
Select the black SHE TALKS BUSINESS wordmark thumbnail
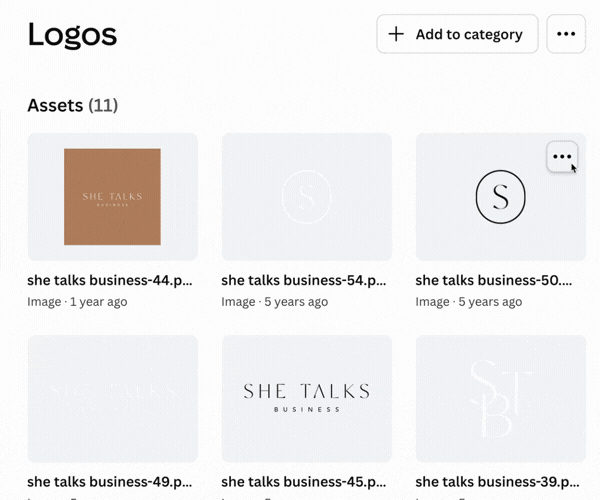point(306,397)
